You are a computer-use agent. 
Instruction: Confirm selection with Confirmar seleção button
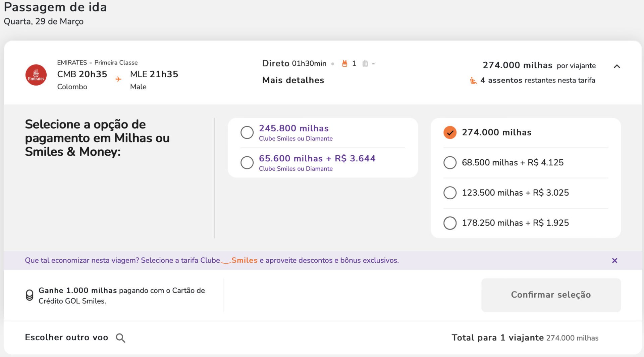pyautogui.click(x=551, y=295)
